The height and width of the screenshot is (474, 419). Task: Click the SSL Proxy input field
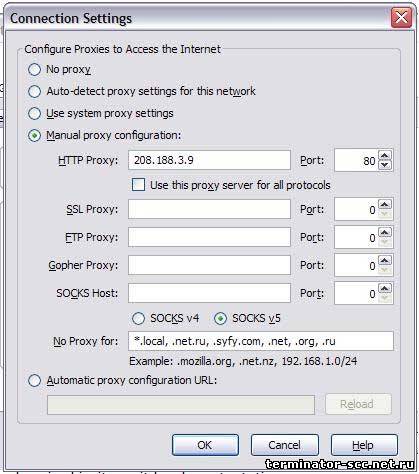[209, 209]
